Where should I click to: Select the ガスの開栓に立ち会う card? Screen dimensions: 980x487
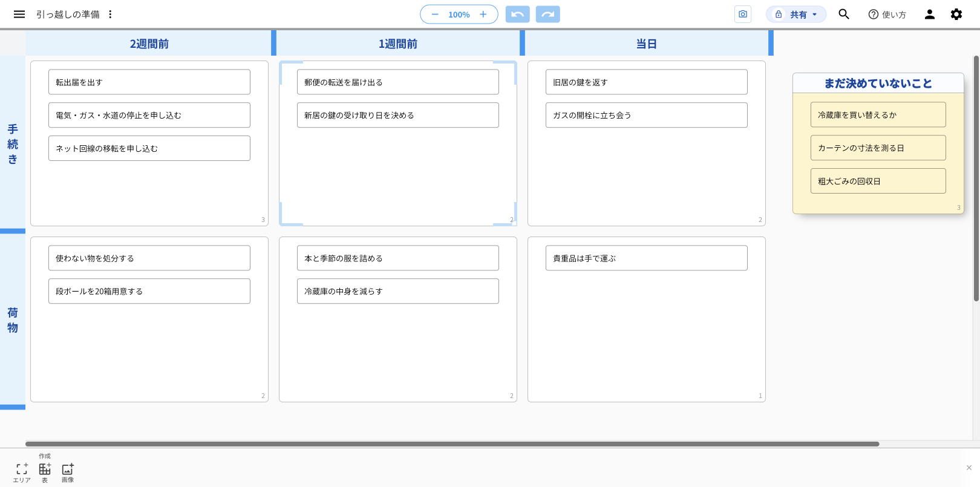pyautogui.click(x=647, y=115)
